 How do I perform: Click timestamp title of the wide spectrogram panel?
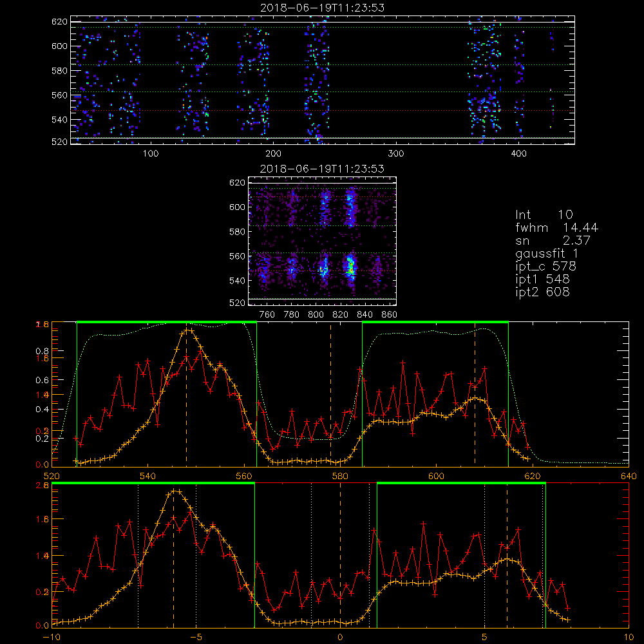click(322, 8)
